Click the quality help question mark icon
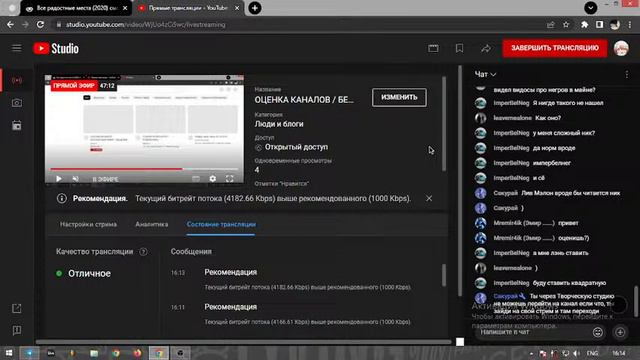The image size is (640, 360). pos(143,251)
